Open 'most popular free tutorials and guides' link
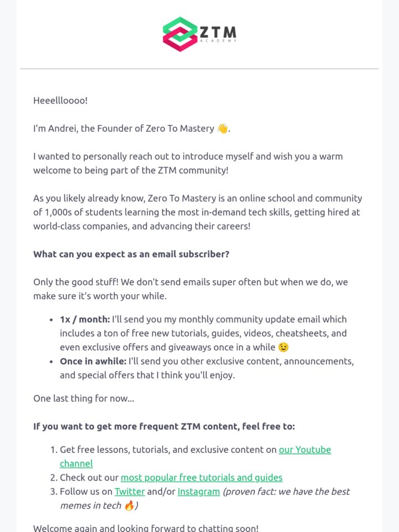The height and width of the screenshot is (532, 399). pyautogui.click(x=202, y=478)
